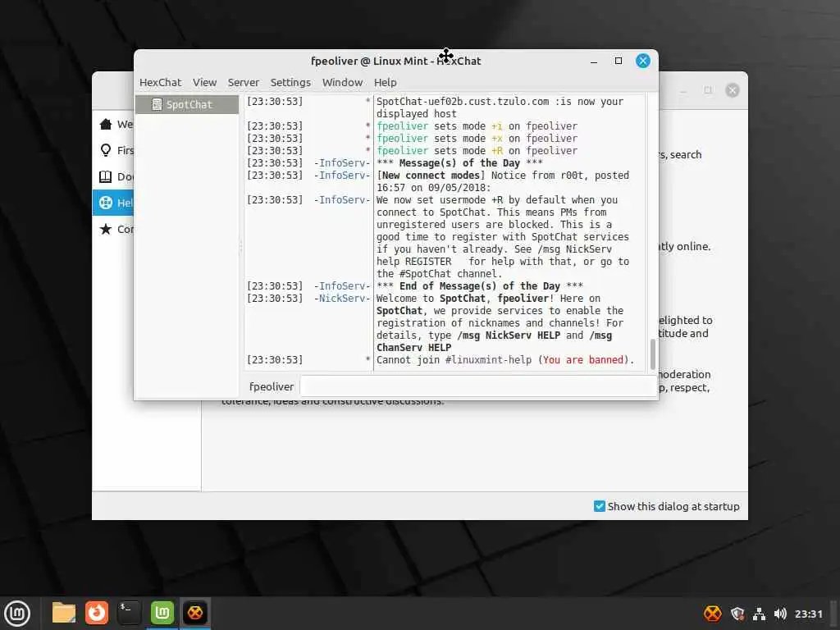Click the fpeoliver nickname button
The image size is (840, 630).
click(271, 386)
